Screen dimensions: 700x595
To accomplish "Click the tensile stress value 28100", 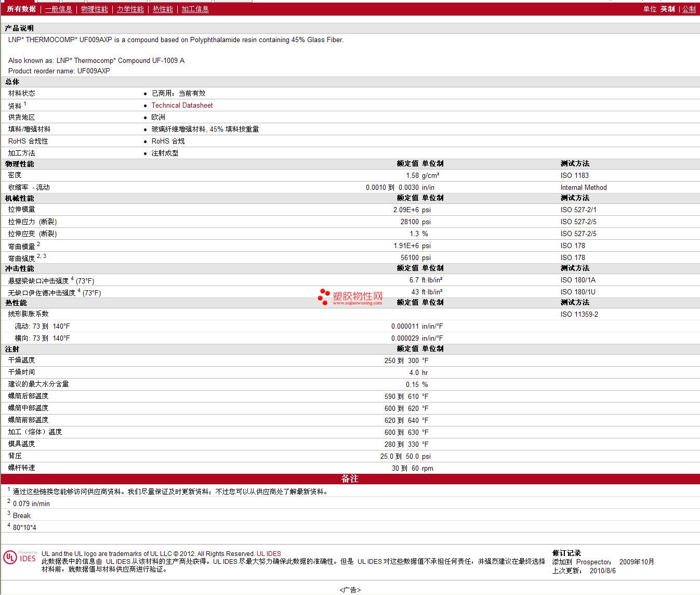I will coord(410,222).
